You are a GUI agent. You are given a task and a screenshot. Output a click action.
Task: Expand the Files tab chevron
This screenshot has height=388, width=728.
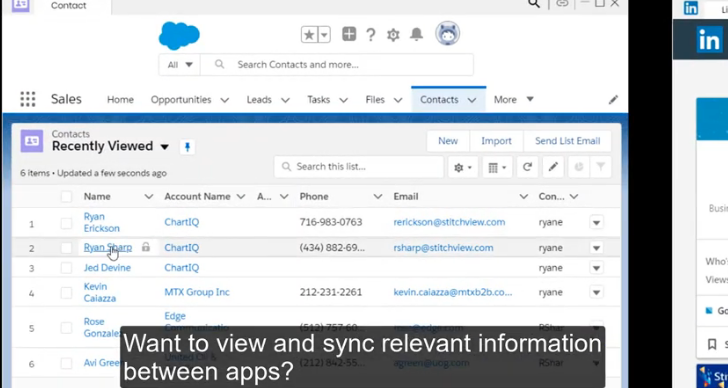tap(398, 100)
